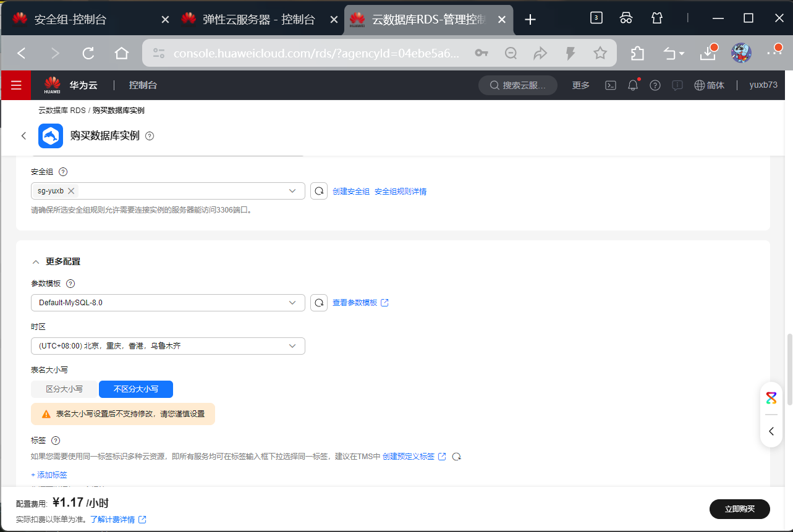
Task: Go back using the page back chevron
Action: [x=24, y=136]
